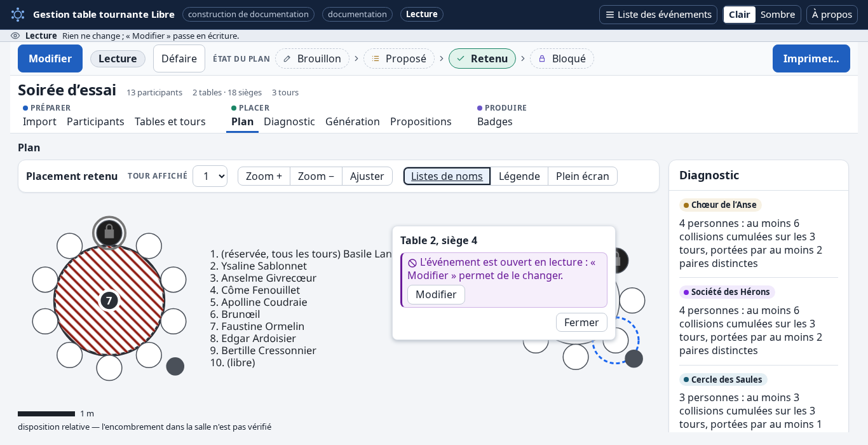
Task: Select the Retenu plan state
Action: [x=482, y=58]
